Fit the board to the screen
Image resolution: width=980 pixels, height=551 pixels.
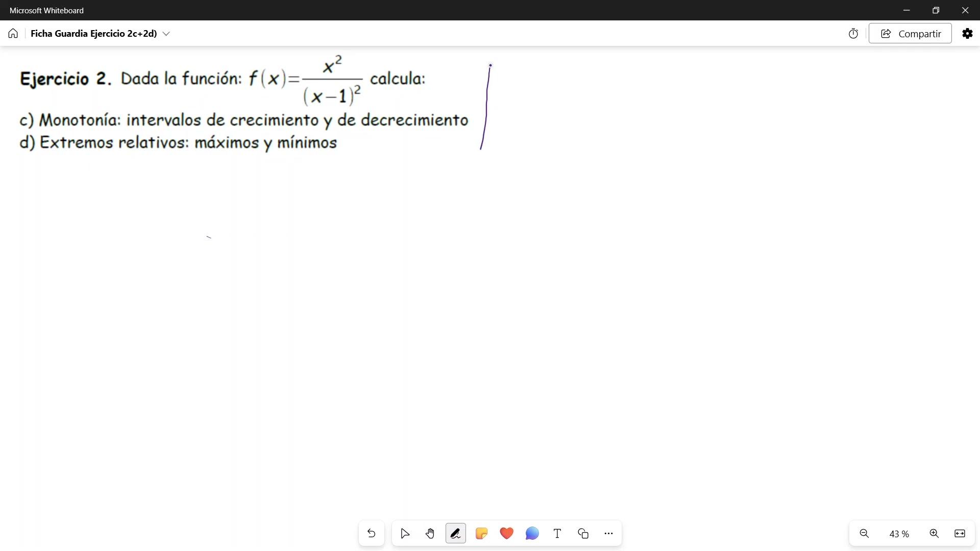point(960,534)
